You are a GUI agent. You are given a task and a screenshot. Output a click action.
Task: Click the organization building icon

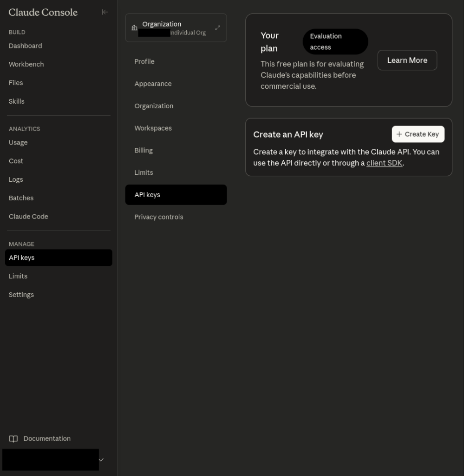(134, 28)
